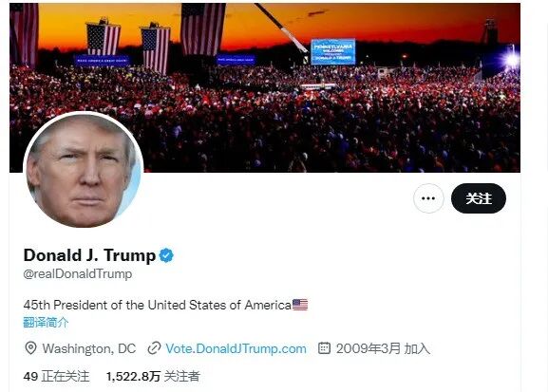Click the @realDonaldTrump handle
This screenshot has width=548, height=392.
pos(78,274)
